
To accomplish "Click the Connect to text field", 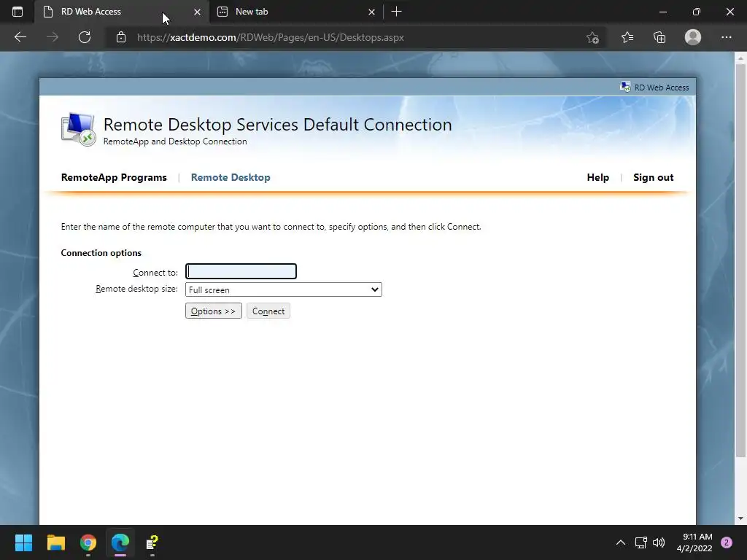I will (241, 271).
